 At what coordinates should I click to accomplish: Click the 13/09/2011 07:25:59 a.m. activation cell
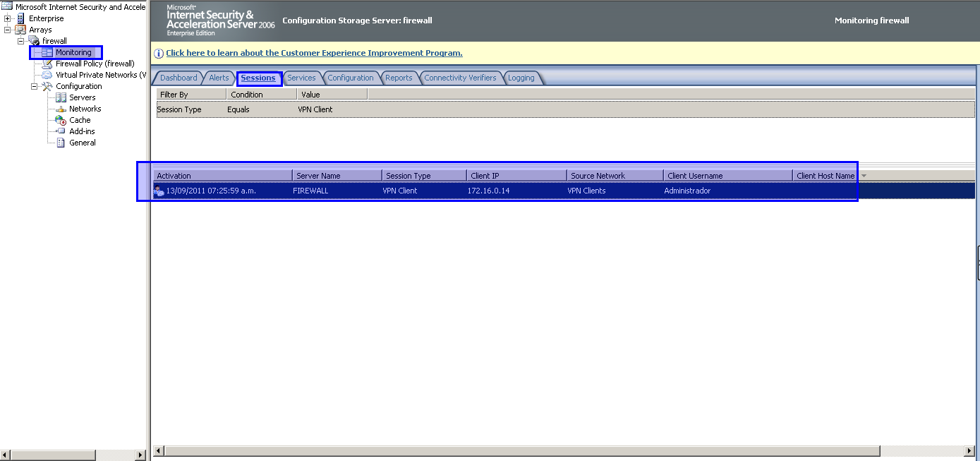pos(211,191)
